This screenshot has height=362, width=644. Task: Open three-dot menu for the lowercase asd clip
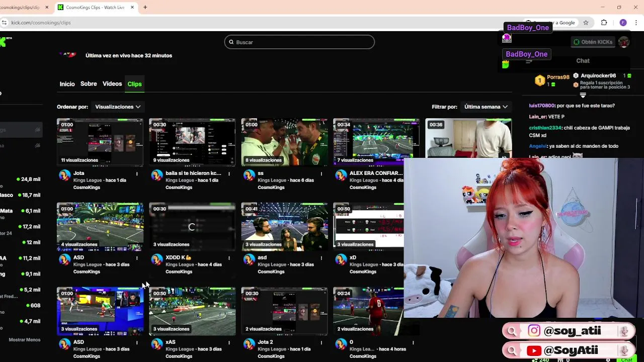[x=321, y=258]
